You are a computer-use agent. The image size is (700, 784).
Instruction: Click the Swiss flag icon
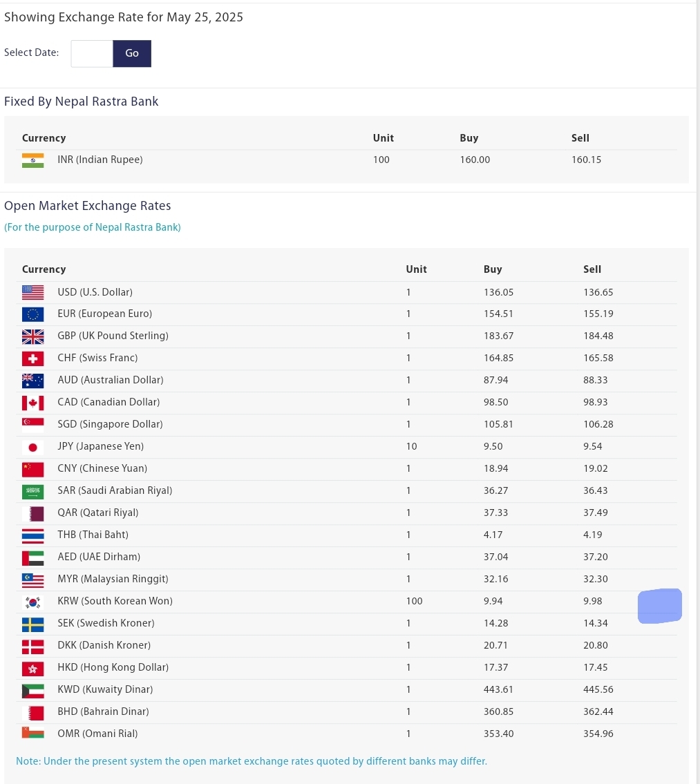tap(32, 358)
